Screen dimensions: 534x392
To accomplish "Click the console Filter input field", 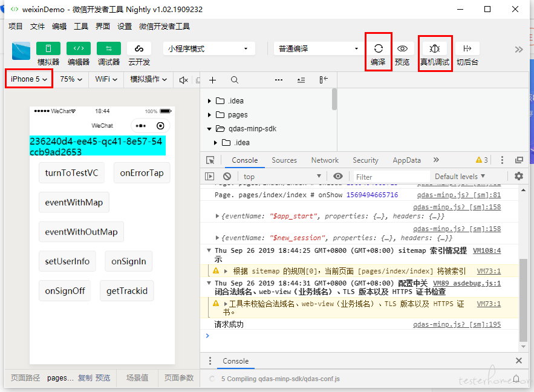I will (392, 177).
